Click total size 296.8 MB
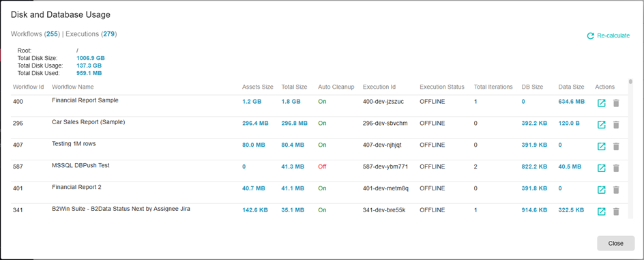This screenshot has height=260, width=644. (x=294, y=124)
